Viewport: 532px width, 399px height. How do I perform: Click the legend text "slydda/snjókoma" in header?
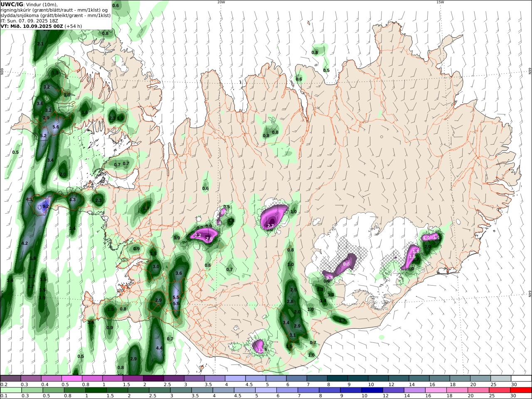tap(20, 15)
